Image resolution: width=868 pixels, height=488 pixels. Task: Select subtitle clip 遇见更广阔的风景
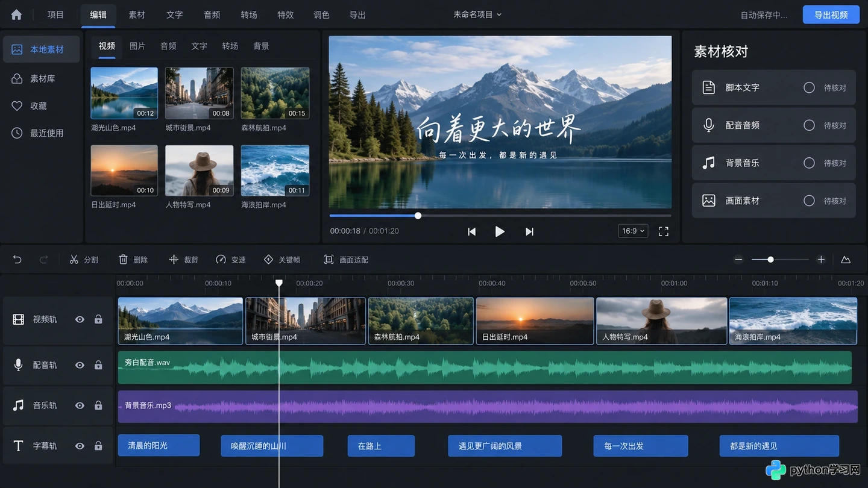click(505, 446)
